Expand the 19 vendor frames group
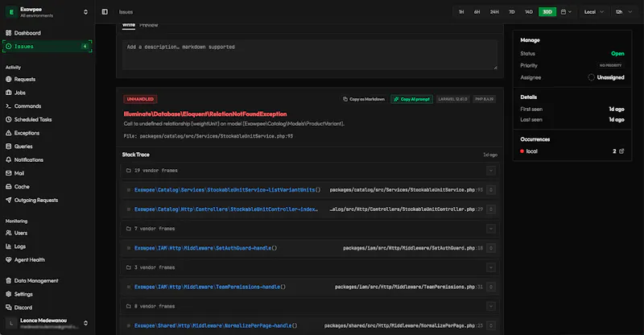Screen dimensions: 644x335 (x=310, y=171)
